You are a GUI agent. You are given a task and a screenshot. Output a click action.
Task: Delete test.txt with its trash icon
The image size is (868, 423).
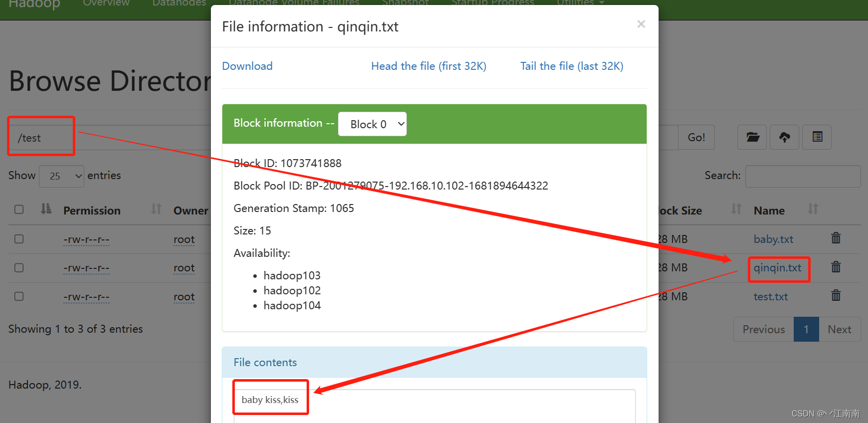836,295
